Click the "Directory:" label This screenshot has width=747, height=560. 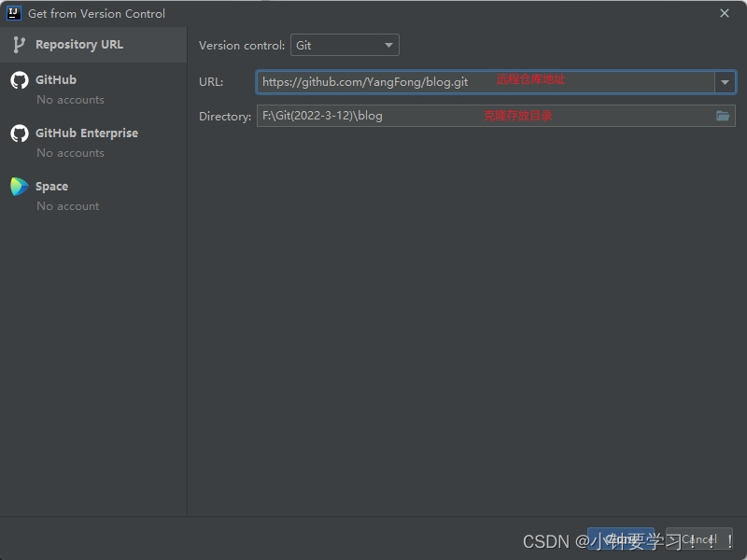[x=225, y=116]
